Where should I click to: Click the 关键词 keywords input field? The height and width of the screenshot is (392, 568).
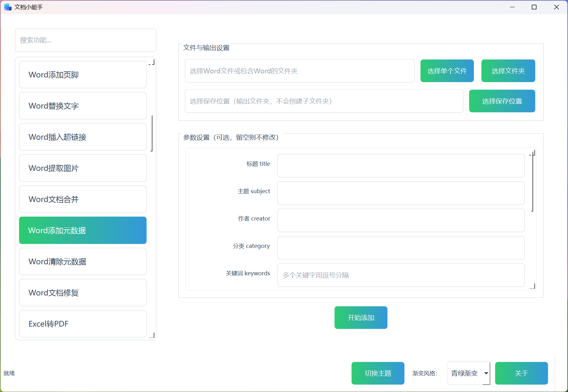coord(400,275)
